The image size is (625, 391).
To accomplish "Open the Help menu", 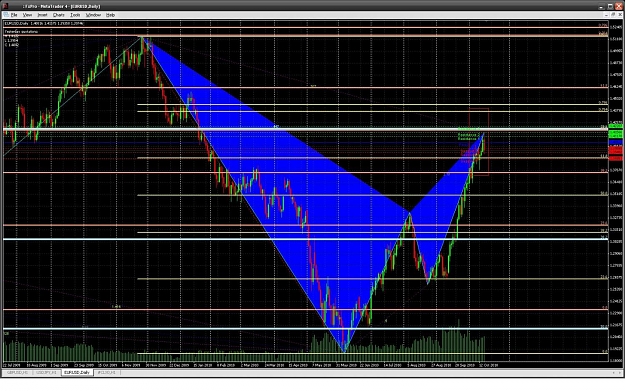I will click(x=110, y=15).
